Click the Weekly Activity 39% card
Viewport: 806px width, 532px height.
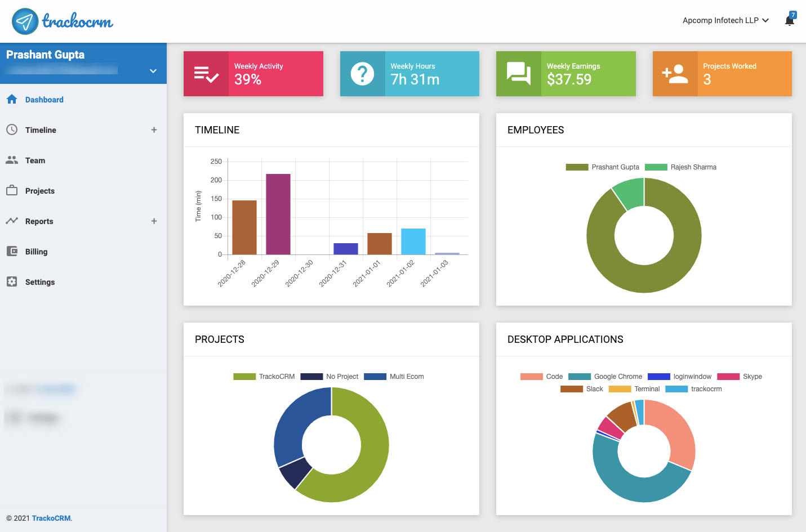(253, 74)
